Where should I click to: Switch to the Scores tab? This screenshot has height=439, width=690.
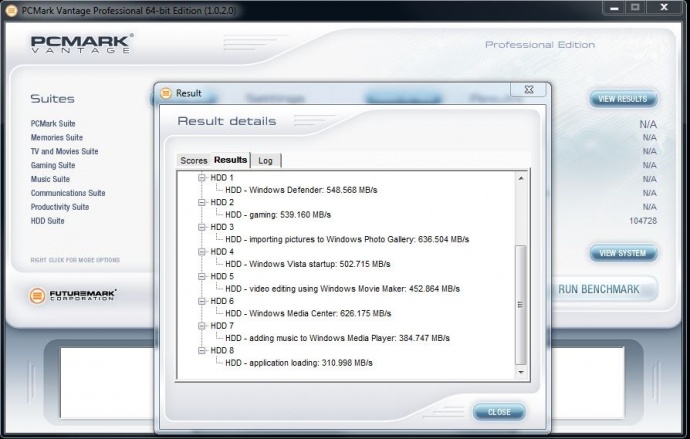pos(194,161)
